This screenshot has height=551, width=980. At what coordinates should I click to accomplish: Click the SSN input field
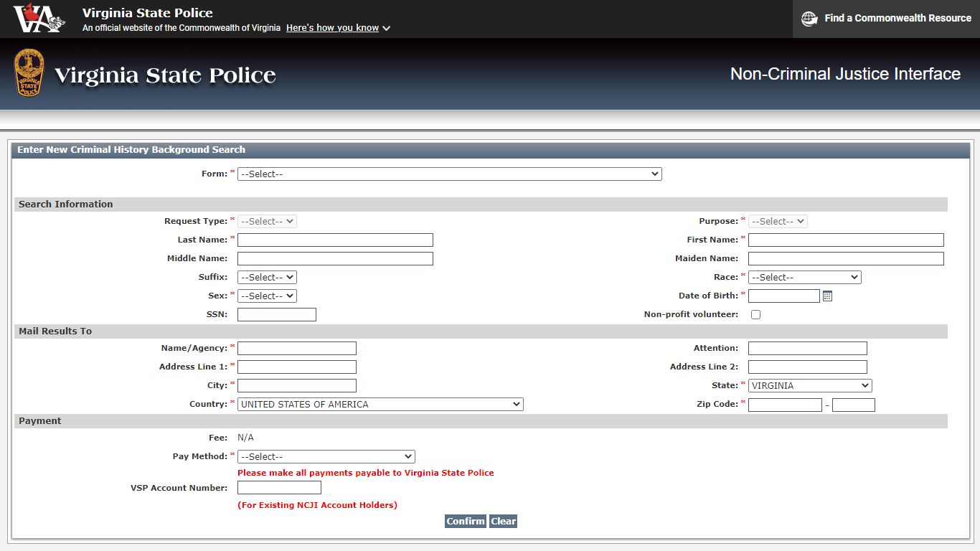click(x=277, y=314)
